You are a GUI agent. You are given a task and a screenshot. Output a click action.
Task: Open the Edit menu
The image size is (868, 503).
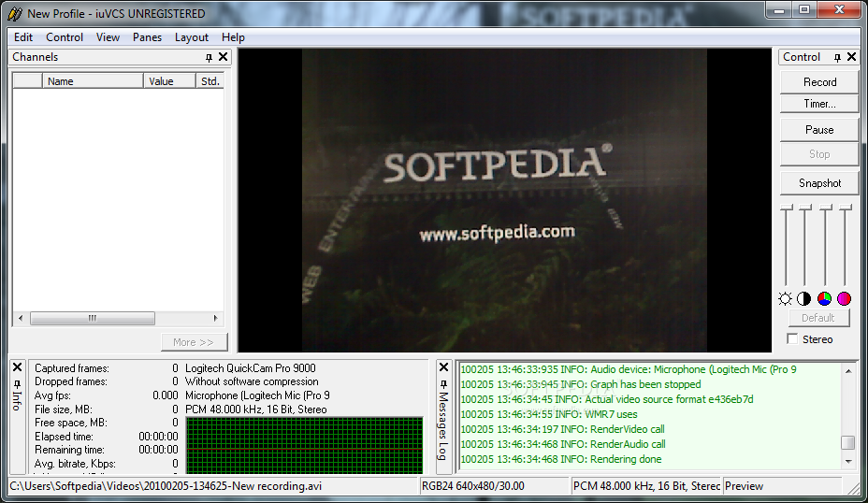tap(23, 37)
